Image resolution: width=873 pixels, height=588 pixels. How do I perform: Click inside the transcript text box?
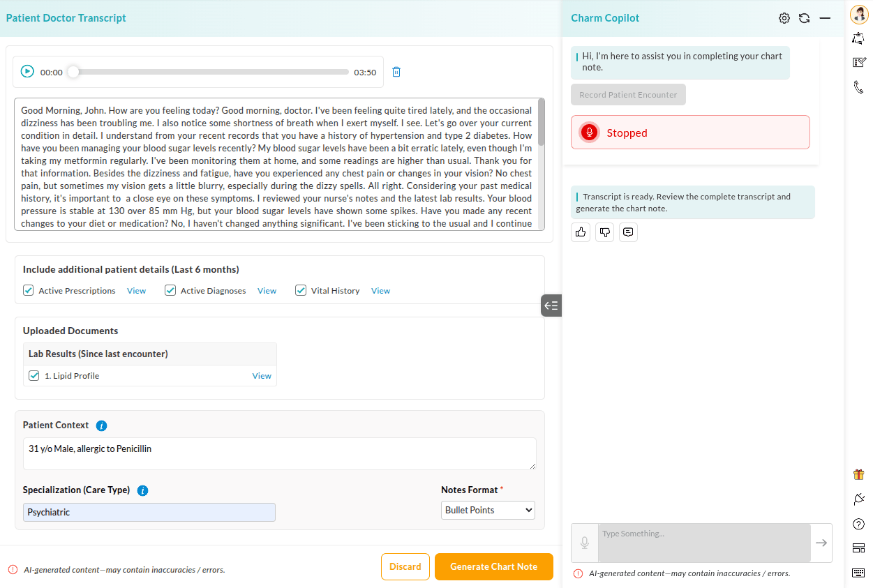tap(276, 165)
